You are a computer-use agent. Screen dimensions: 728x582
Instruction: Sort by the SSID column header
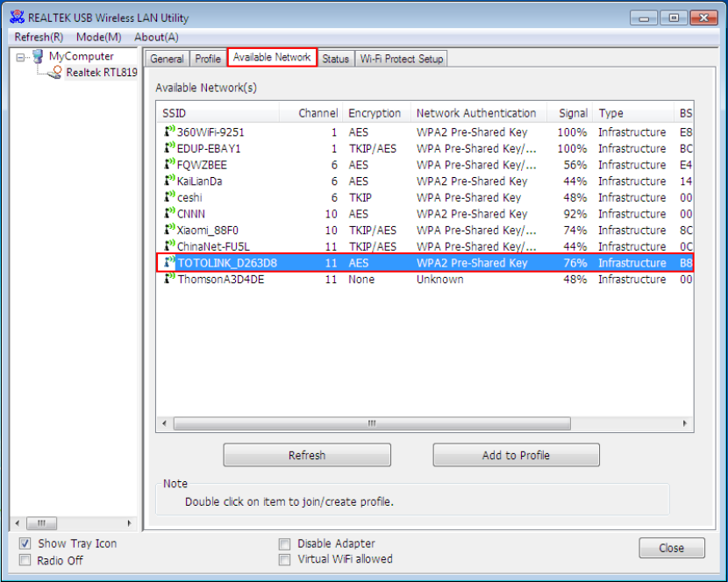pyautogui.click(x=218, y=113)
